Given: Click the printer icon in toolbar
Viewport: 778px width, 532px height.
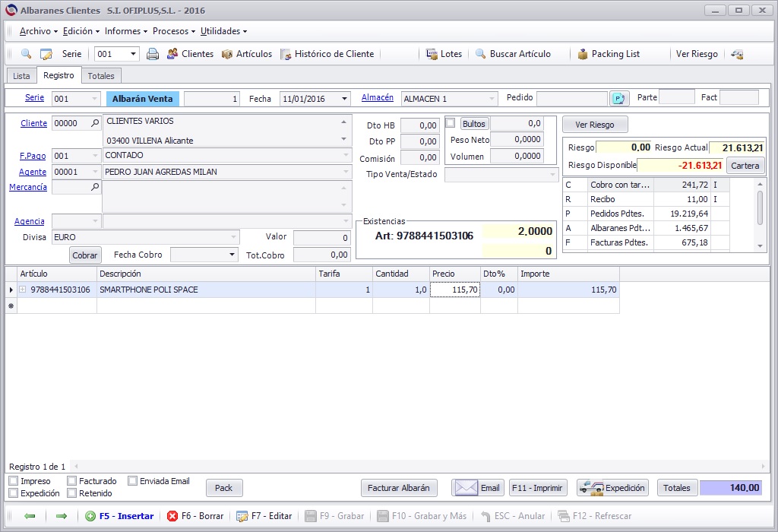Looking at the screenshot, I should (x=153, y=54).
